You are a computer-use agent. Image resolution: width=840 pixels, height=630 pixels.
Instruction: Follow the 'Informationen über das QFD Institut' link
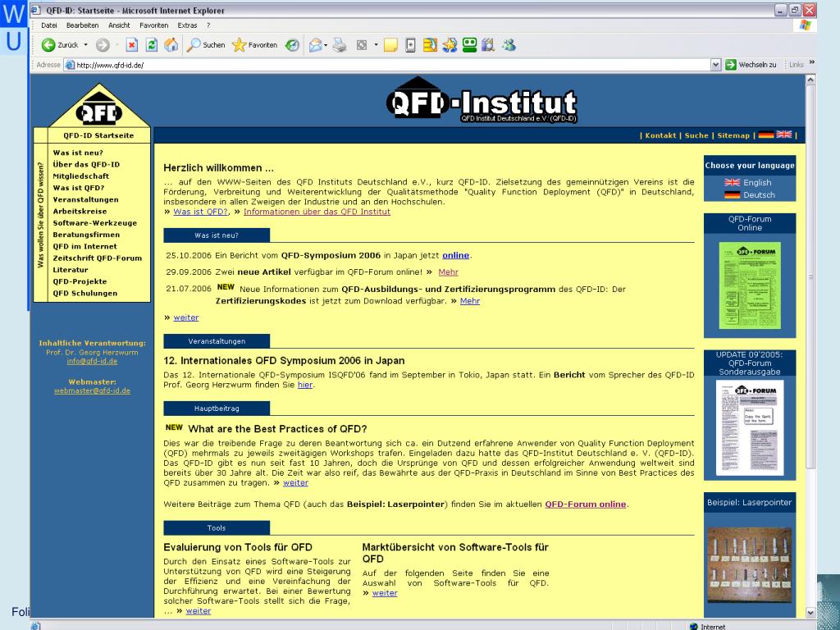(317, 212)
